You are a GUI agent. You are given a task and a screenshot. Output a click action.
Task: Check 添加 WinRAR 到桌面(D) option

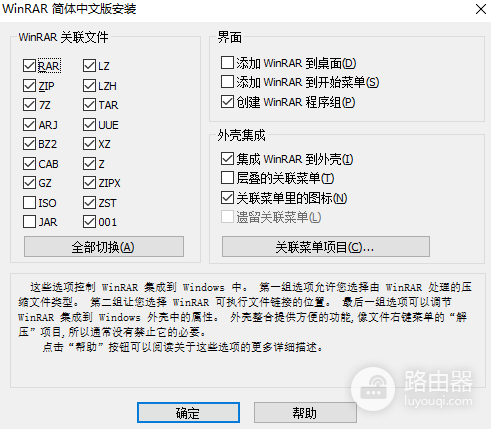tap(227, 63)
